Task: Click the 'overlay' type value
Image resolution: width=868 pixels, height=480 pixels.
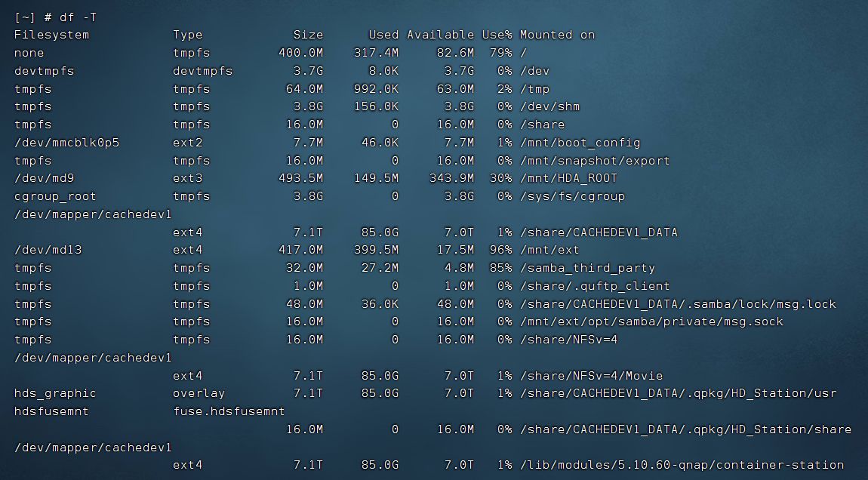Action: [199, 394]
